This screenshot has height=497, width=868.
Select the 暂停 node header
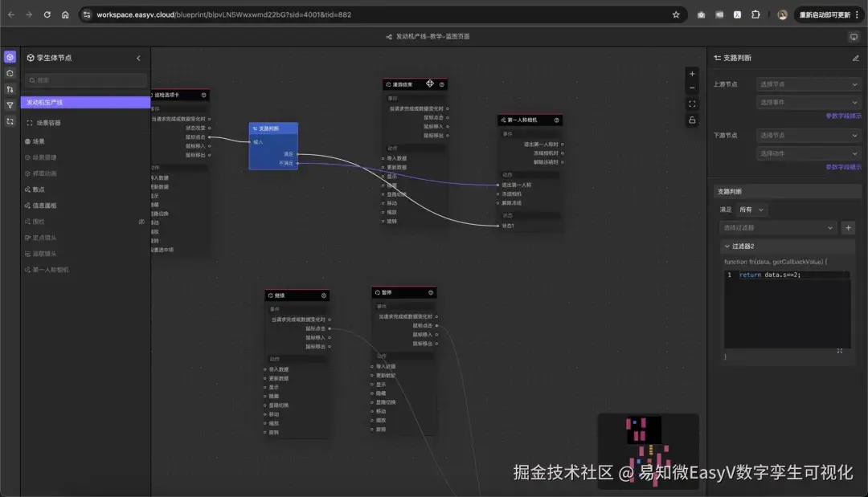tap(403, 292)
